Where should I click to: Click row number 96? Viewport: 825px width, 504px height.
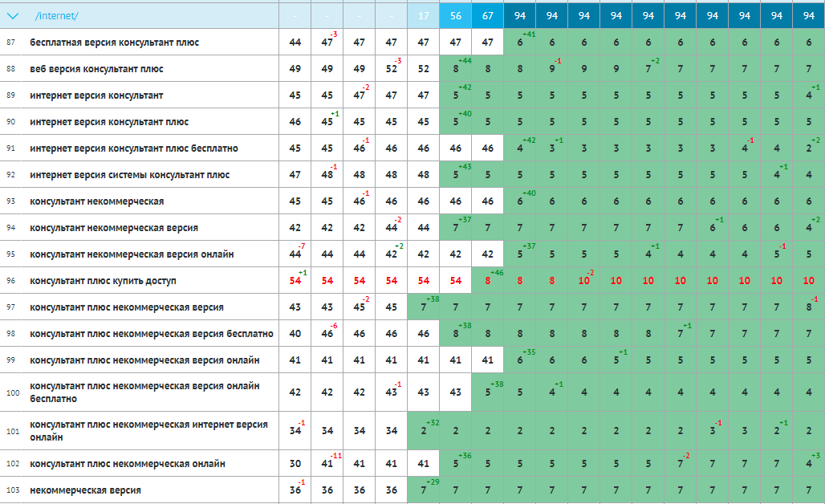pos(11,281)
